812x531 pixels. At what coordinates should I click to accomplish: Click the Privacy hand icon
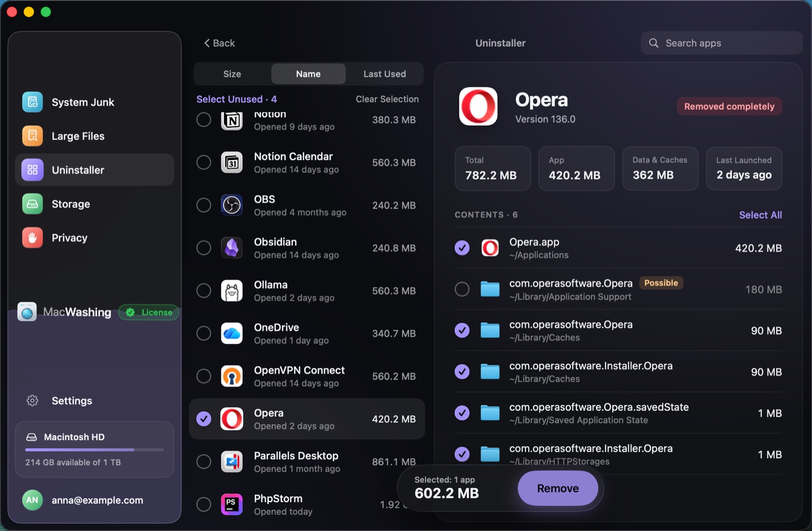(32, 238)
